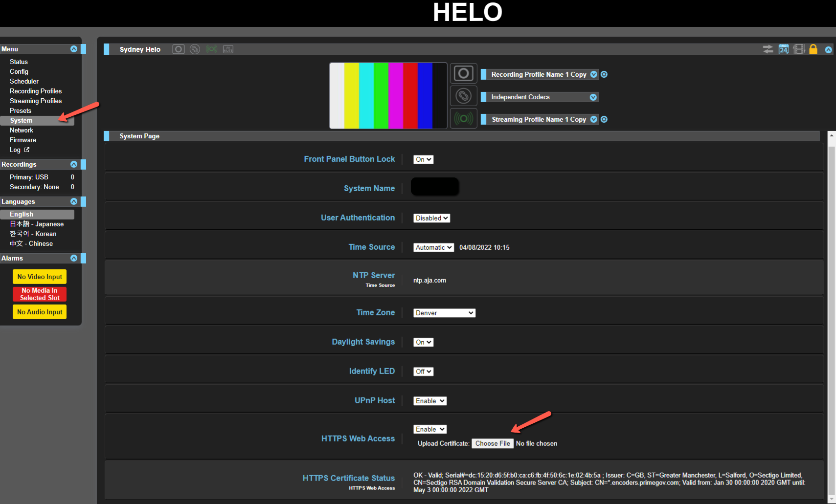Open settings gear for Recording Profile Name 1 Copy
This screenshot has height=504, width=836.
click(604, 74)
